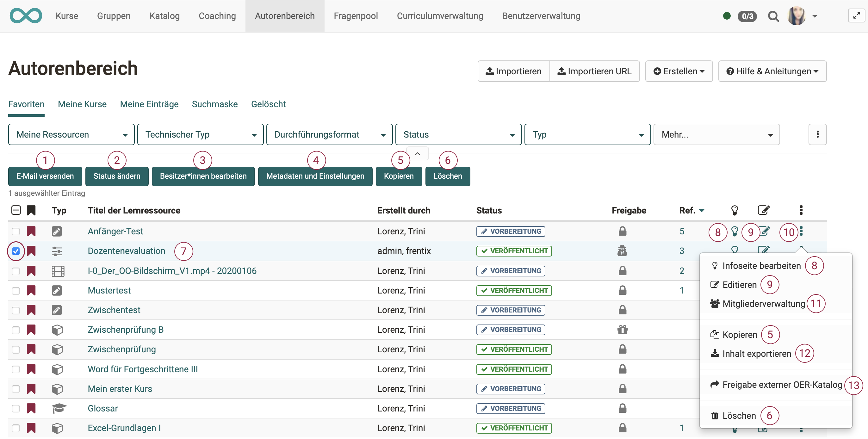
Task: Toggle the select-all checkbox in table header
Action: (x=16, y=210)
